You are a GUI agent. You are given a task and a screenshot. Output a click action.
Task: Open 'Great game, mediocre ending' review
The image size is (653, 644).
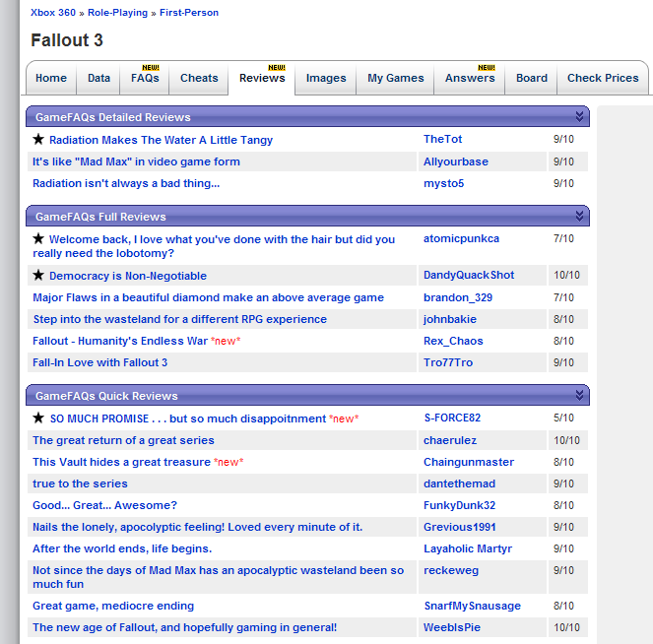point(113,606)
